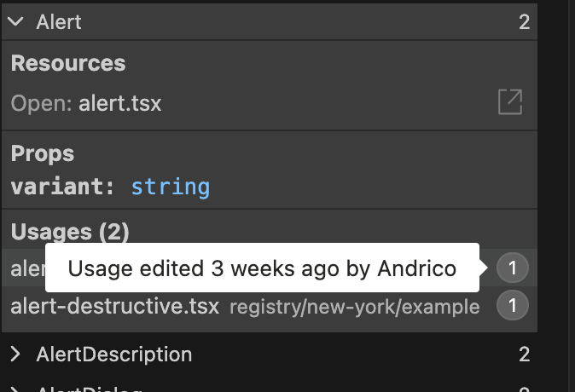This screenshot has width=575, height=392.
Task: Select the first usage row under Usages
Action: click(x=26, y=269)
